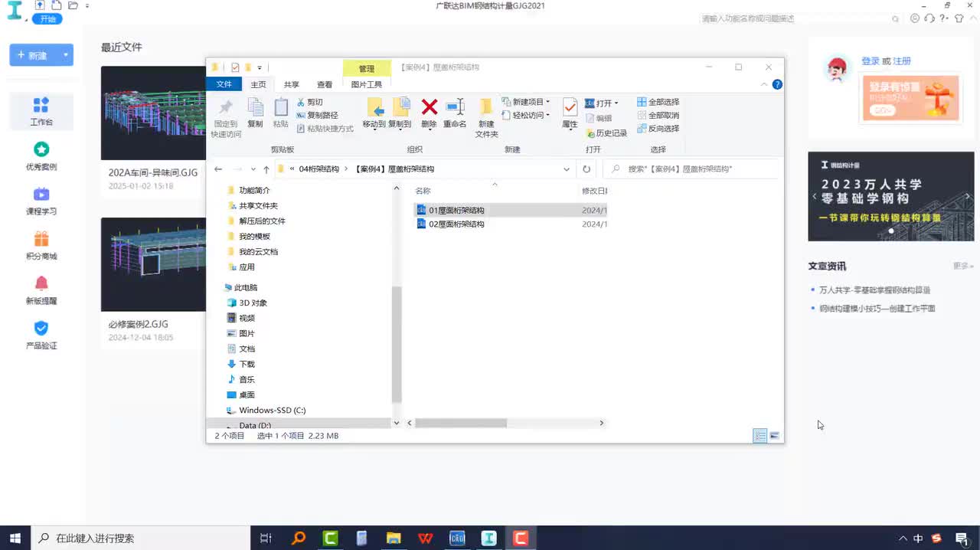
Task: Click the Explorer search box
Action: pyautogui.click(x=691, y=169)
